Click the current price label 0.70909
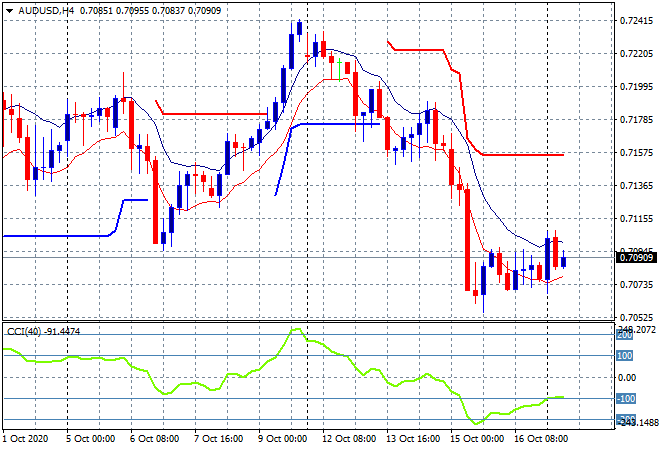 click(x=636, y=258)
